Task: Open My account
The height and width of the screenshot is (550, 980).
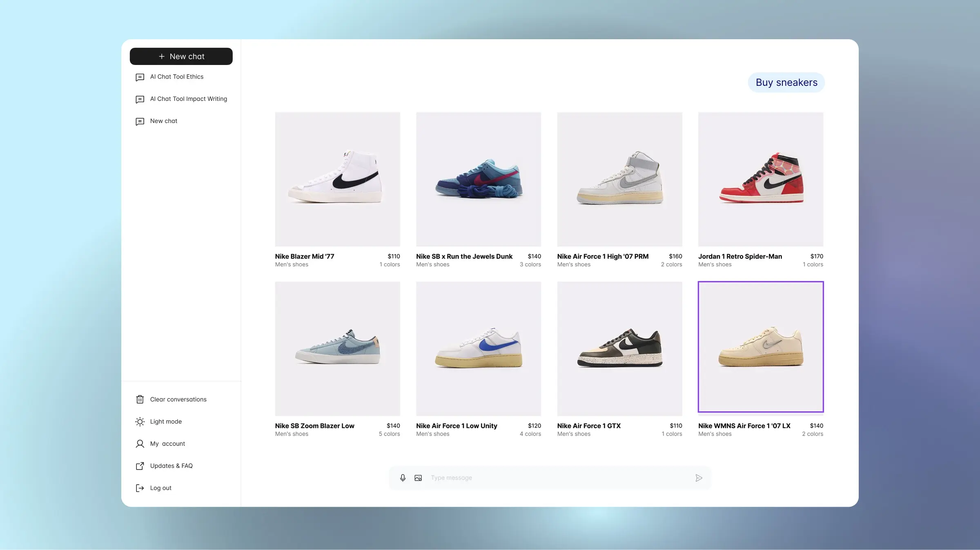Action: coord(167,443)
